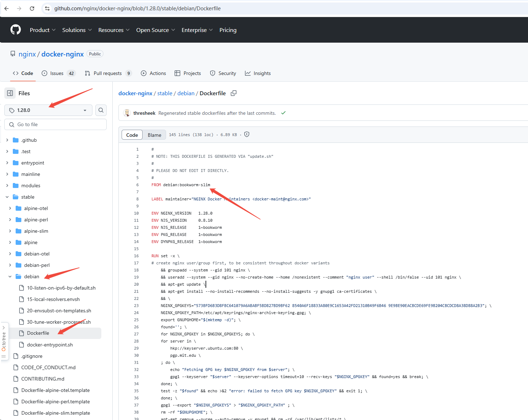
Task: Click the forward navigation arrow
Action: click(19, 9)
